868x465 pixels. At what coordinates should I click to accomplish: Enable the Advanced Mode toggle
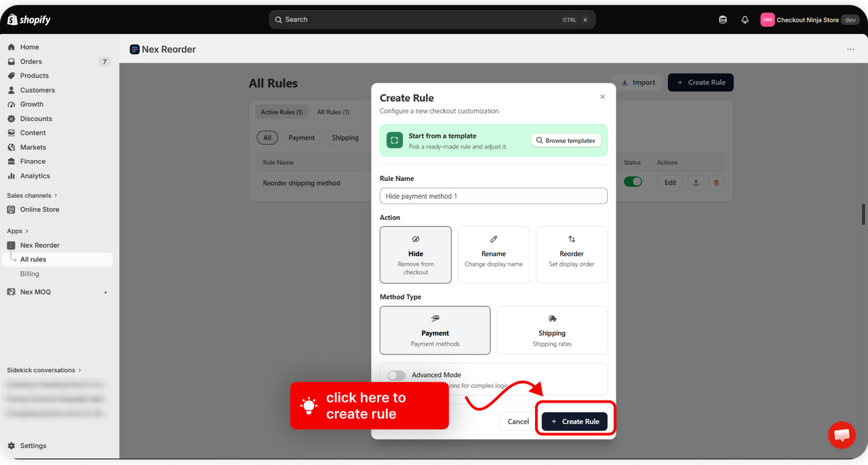(x=397, y=376)
